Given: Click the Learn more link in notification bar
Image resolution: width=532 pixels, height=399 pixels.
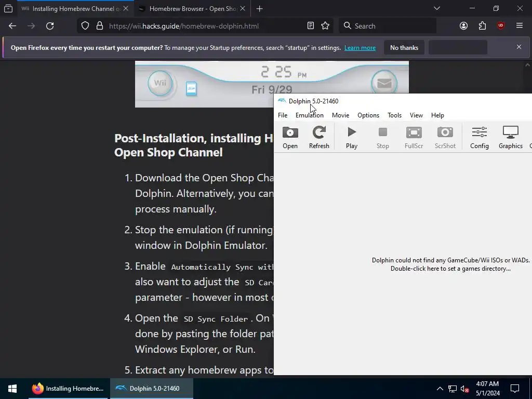Looking at the screenshot, I should click(360, 48).
